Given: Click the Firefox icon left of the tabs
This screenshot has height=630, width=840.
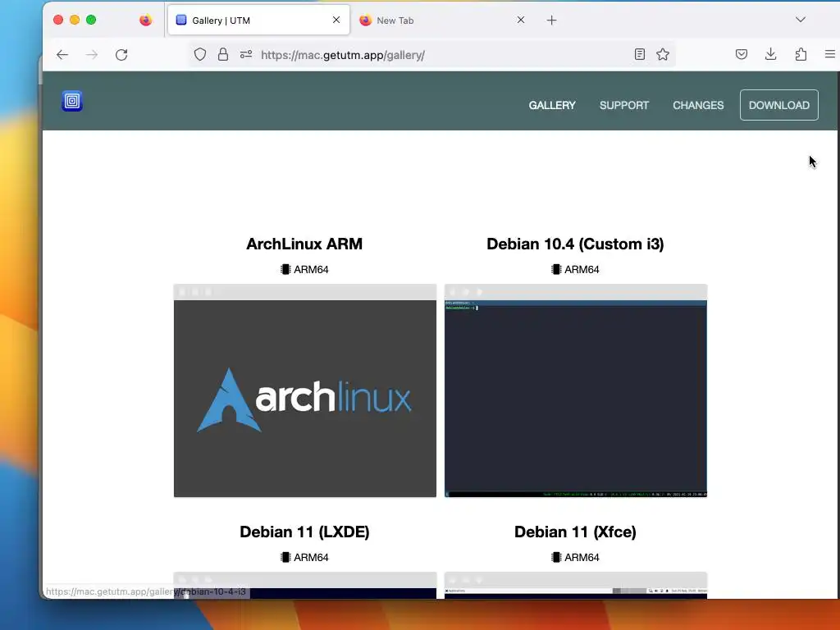Looking at the screenshot, I should [x=146, y=21].
